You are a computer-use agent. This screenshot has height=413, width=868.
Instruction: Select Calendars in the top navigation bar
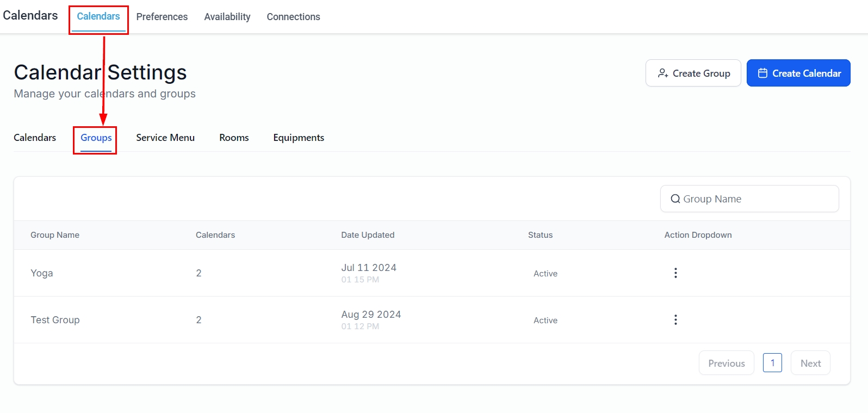98,17
